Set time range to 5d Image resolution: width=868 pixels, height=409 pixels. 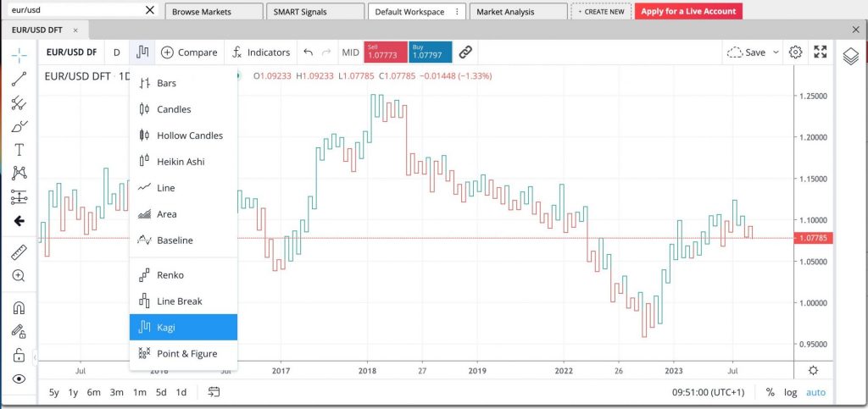161,392
